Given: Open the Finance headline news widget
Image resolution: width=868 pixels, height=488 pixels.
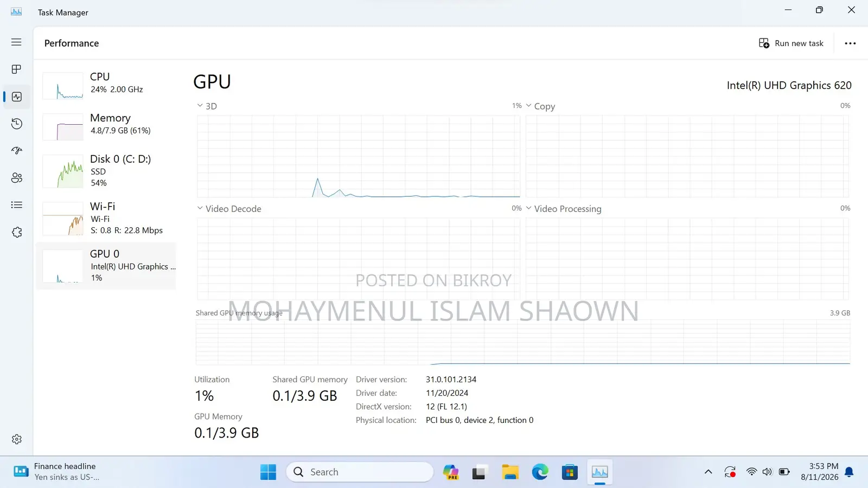Looking at the screenshot, I should tap(56, 472).
